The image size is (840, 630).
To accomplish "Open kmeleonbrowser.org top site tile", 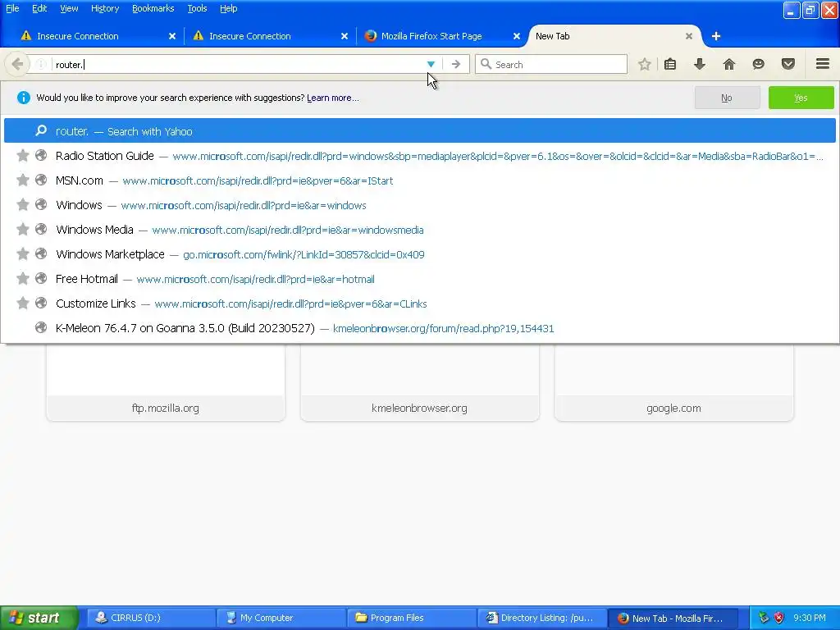I will coord(419,382).
